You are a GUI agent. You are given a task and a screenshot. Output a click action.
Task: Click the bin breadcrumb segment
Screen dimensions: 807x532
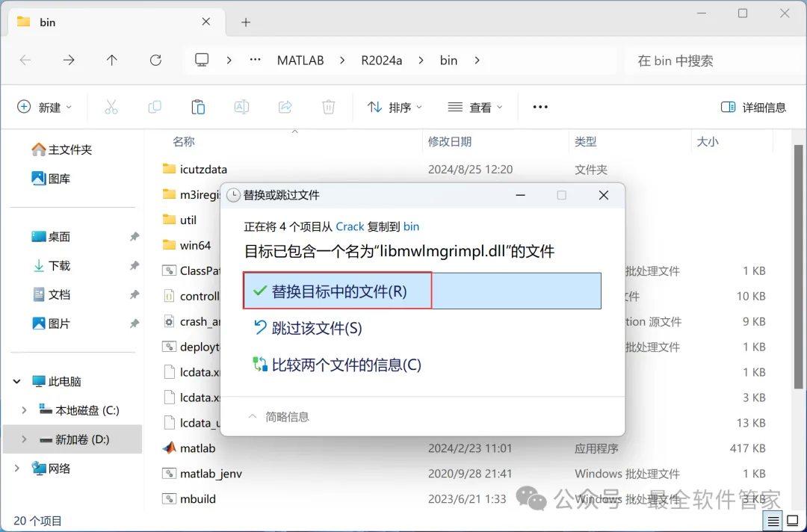click(448, 61)
